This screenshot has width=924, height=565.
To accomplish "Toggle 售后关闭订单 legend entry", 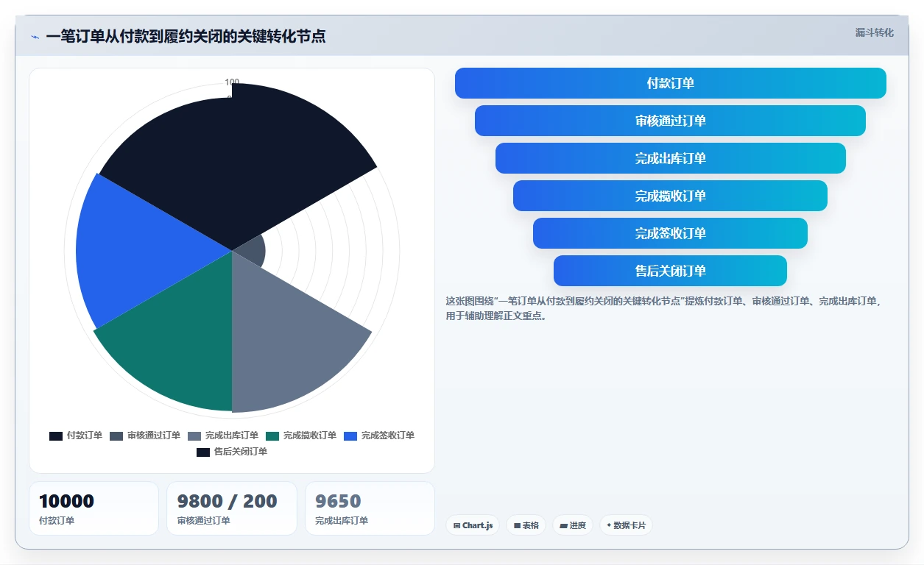I will (232, 452).
